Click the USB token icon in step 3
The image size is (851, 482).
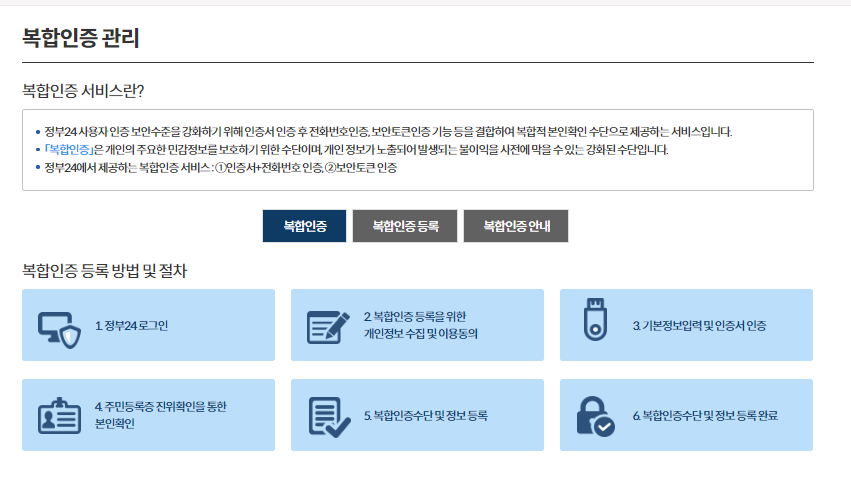tap(595, 319)
